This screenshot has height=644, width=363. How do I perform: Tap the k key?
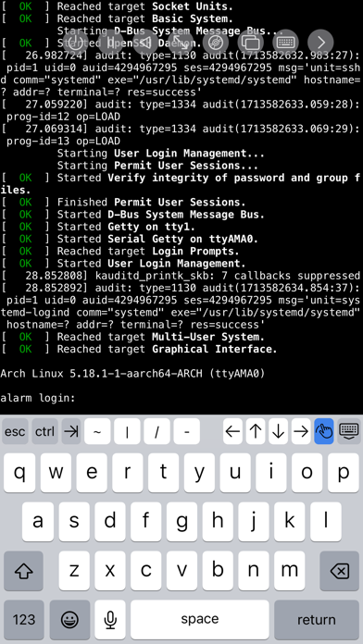pos(290,521)
